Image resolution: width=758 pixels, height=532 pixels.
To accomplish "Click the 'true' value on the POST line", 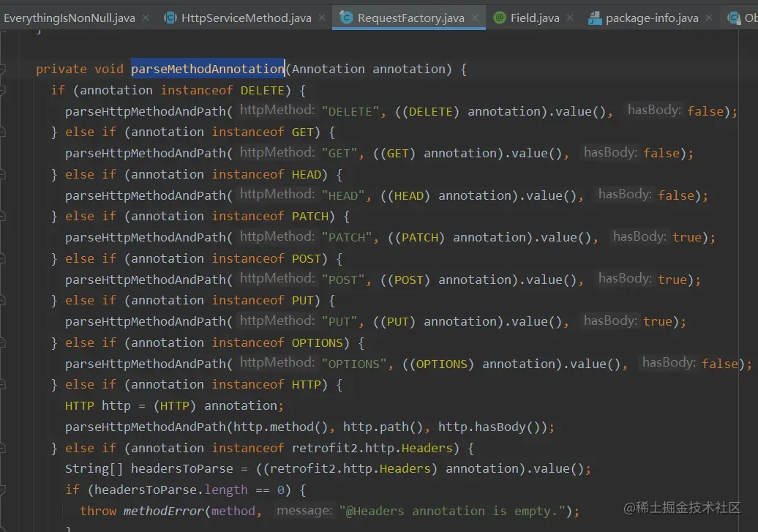I will tap(672, 280).
